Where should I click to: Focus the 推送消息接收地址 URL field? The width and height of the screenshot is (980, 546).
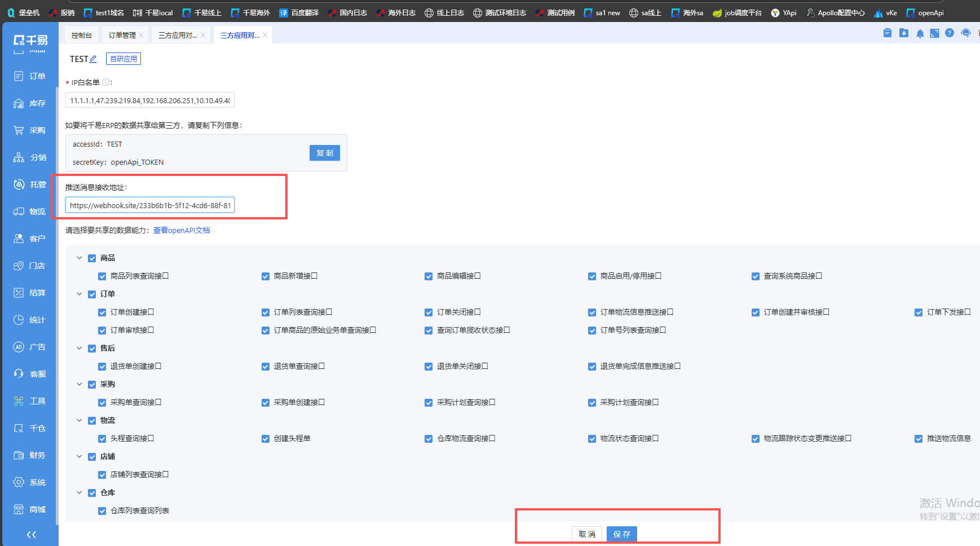coord(150,205)
